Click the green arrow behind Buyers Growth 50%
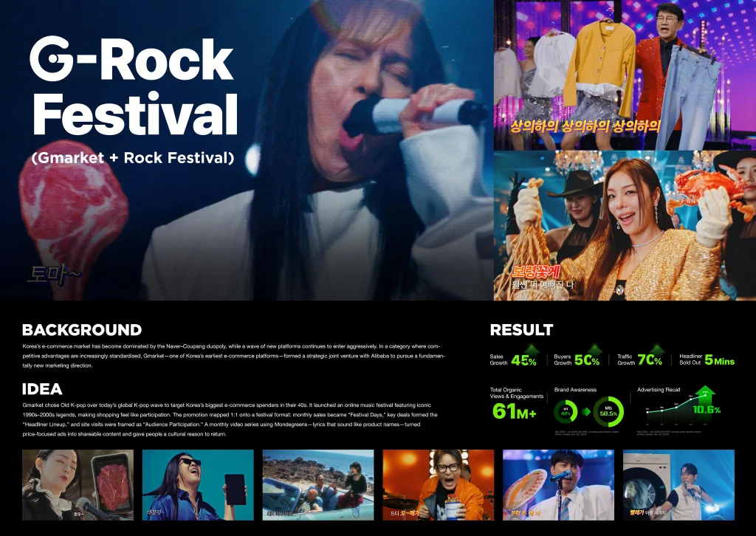 pyautogui.click(x=594, y=351)
